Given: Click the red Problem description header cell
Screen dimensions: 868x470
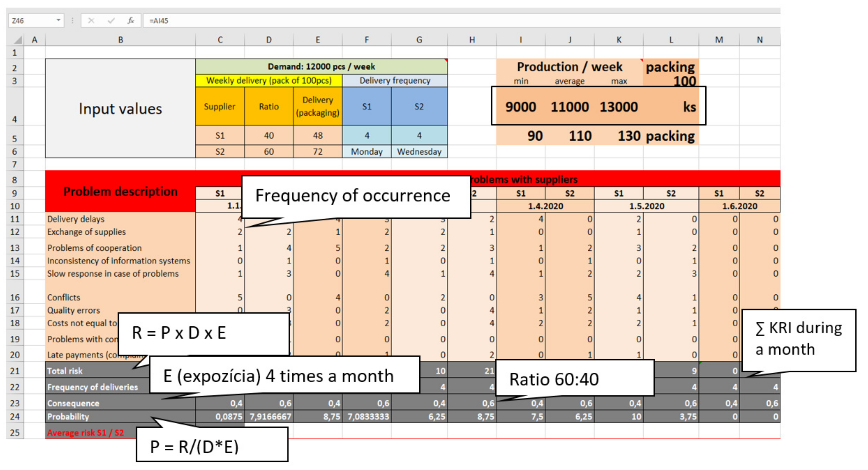Looking at the screenshot, I should click(x=120, y=192).
